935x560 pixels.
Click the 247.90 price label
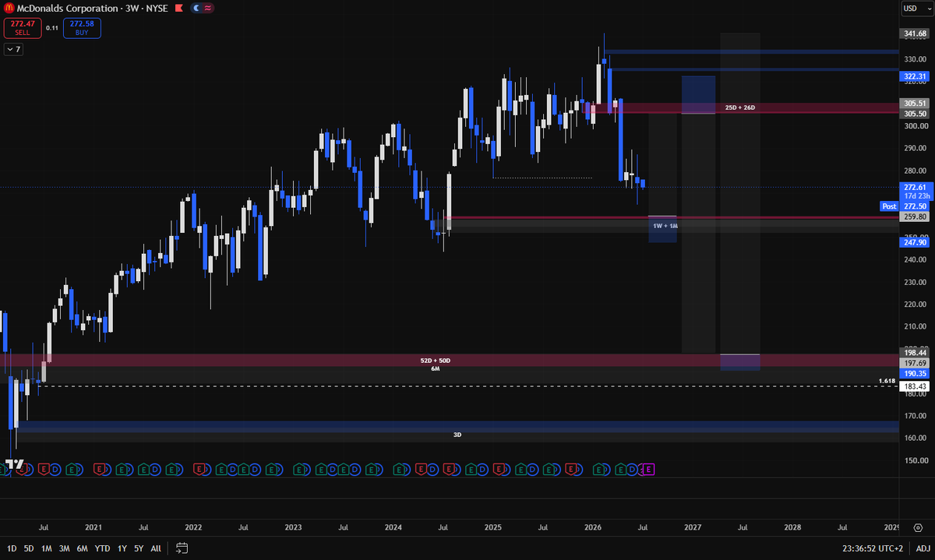click(914, 242)
